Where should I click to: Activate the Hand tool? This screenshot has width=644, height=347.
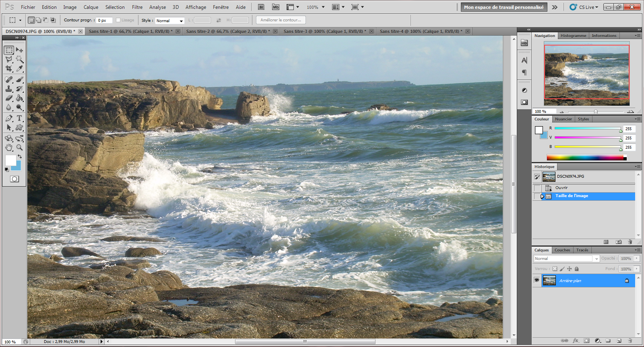coord(9,148)
